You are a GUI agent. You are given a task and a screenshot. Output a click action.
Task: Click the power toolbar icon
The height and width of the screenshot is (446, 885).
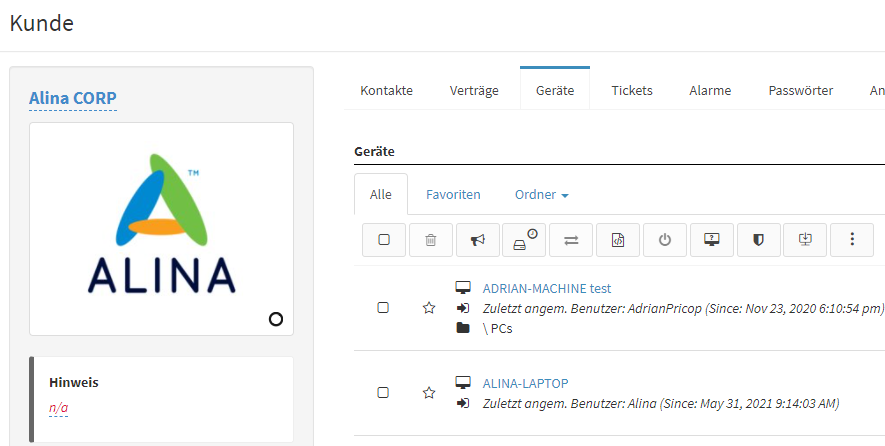point(665,240)
